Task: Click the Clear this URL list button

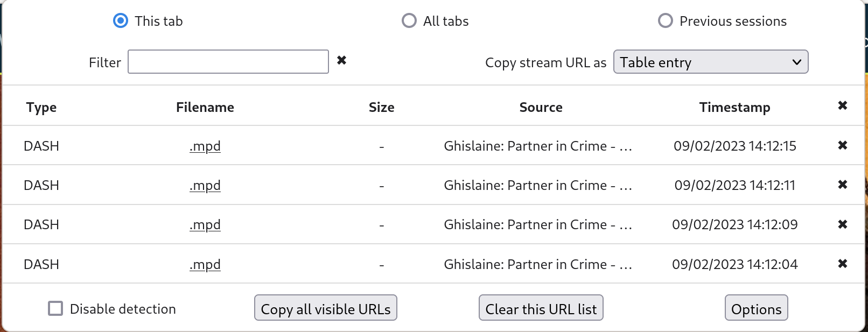Action: click(x=541, y=308)
